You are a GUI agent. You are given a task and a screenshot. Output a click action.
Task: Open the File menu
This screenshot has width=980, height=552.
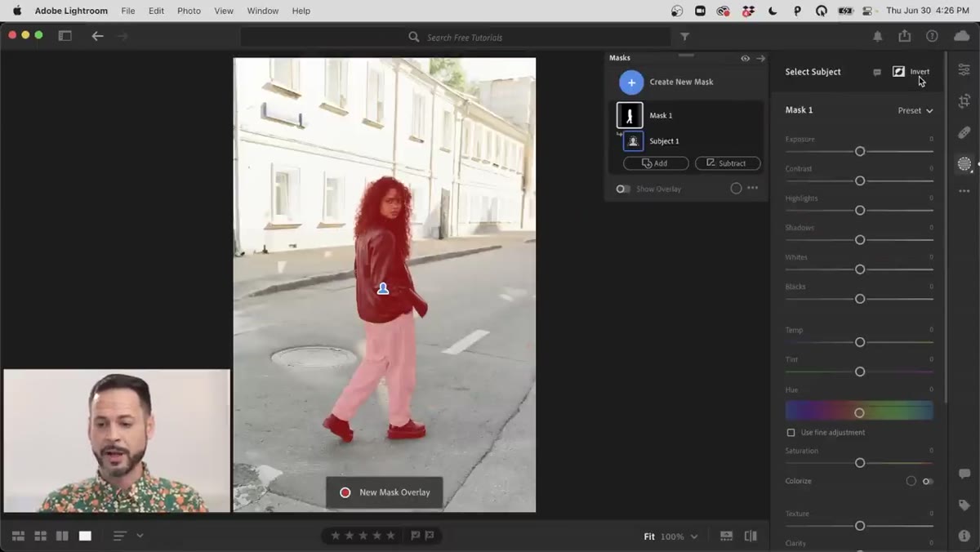pyautogui.click(x=127, y=11)
